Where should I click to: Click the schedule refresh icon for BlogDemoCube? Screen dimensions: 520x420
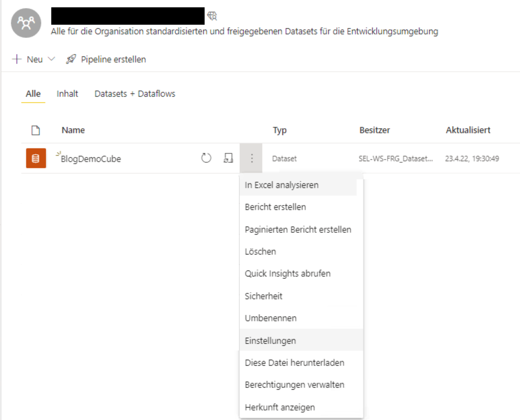(228, 158)
